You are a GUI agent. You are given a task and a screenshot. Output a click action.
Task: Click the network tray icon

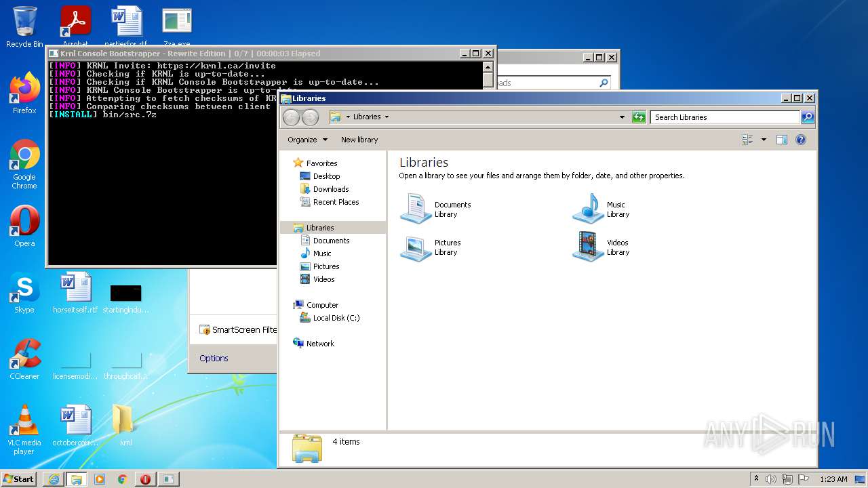787,479
